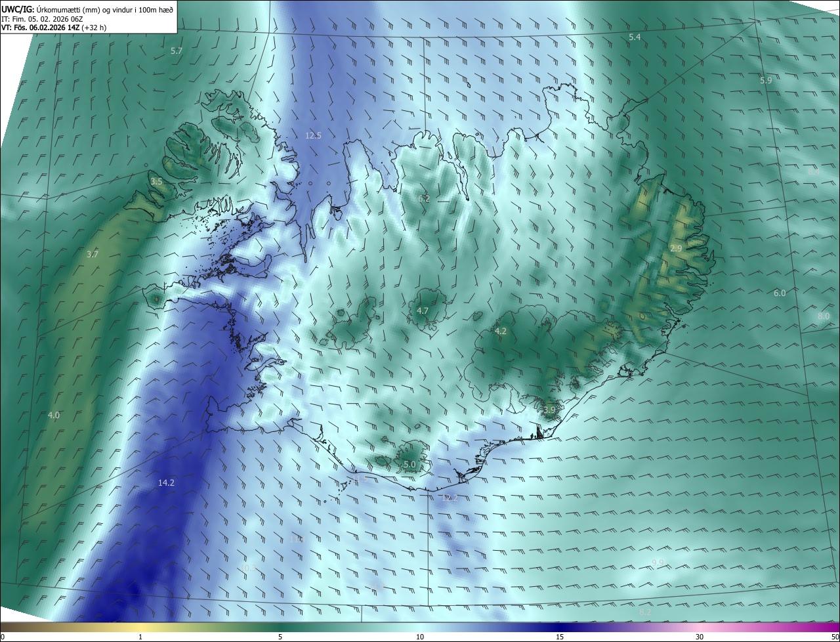Click the 5.9 value label on the map
Screen dimensions: 840x642
(x=766, y=80)
